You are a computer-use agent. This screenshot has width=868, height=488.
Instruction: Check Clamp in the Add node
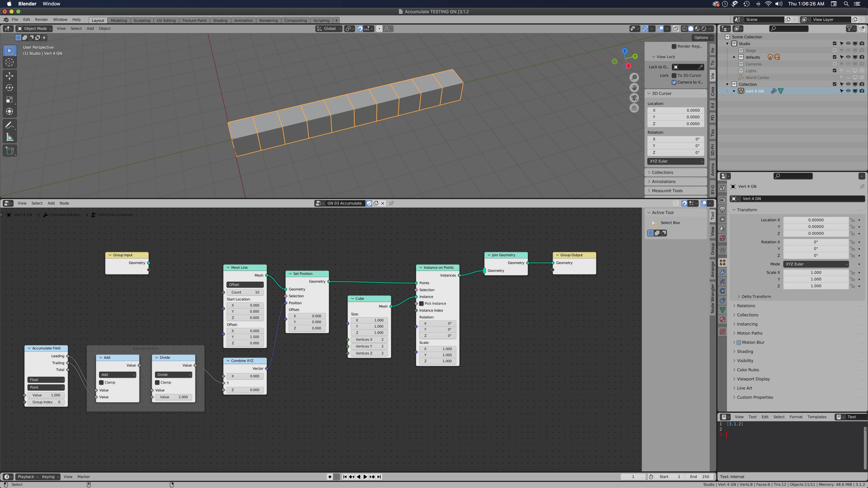pyautogui.click(x=101, y=382)
